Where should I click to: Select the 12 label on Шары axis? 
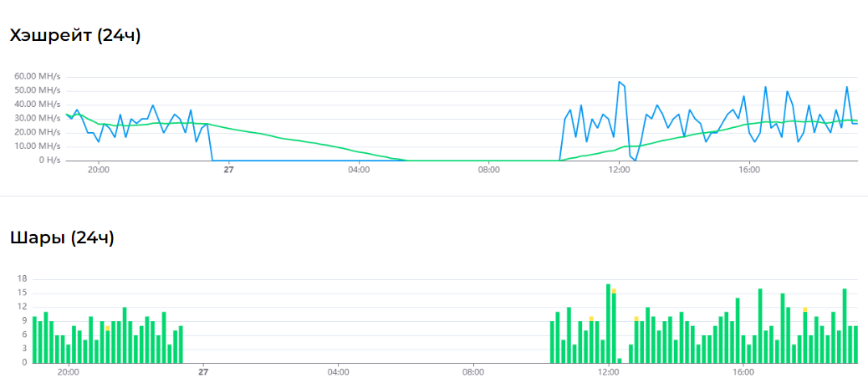pos(23,307)
